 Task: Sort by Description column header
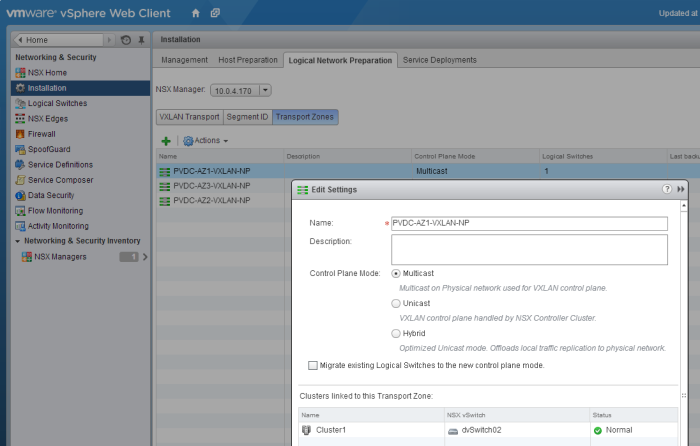click(x=348, y=156)
